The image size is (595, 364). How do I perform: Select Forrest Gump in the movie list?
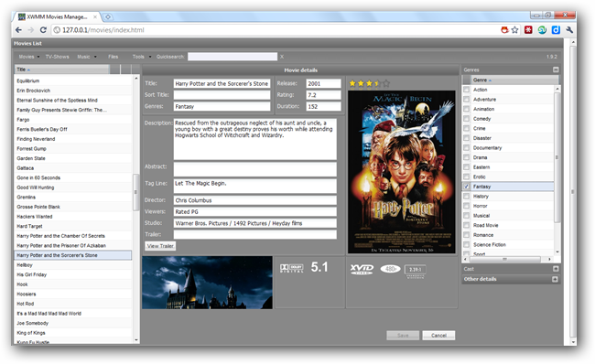[73, 149]
